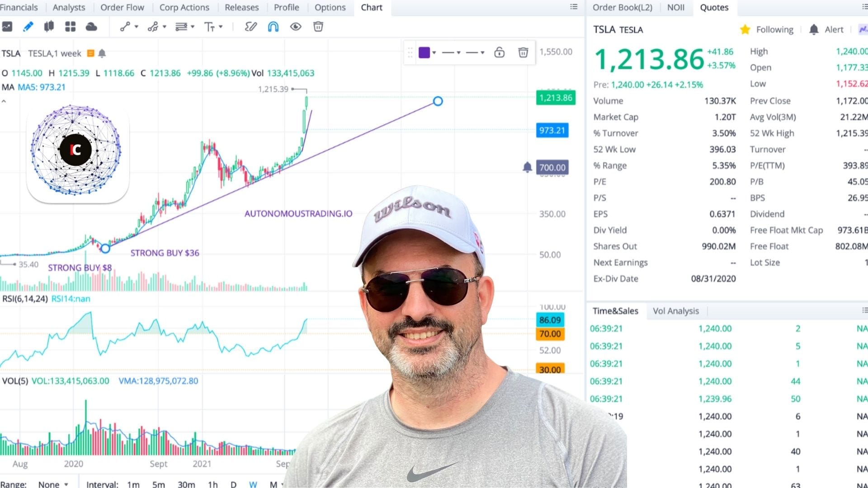Image resolution: width=868 pixels, height=488 pixels.
Task: Open the Time&Sales panel menu icon
Action: point(864,310)
